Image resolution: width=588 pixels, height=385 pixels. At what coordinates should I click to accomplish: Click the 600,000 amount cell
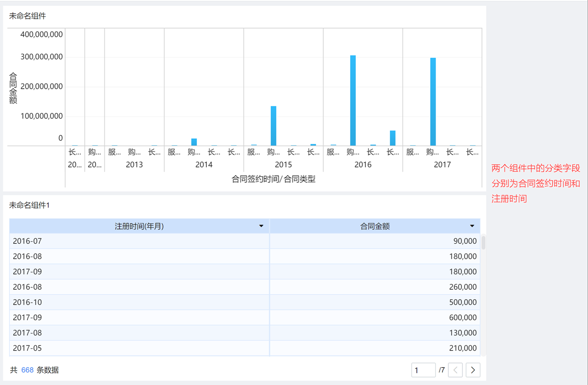[375, 317]
